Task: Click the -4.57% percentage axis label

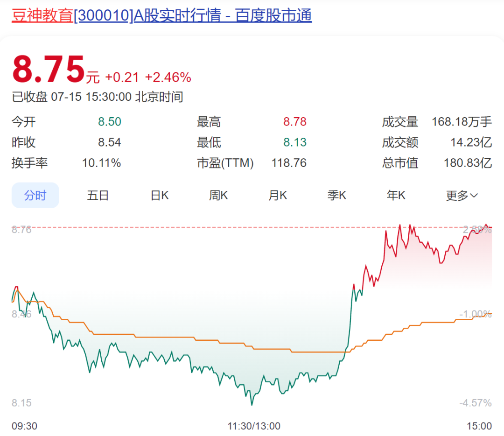Action: click(x=476, y=403)
